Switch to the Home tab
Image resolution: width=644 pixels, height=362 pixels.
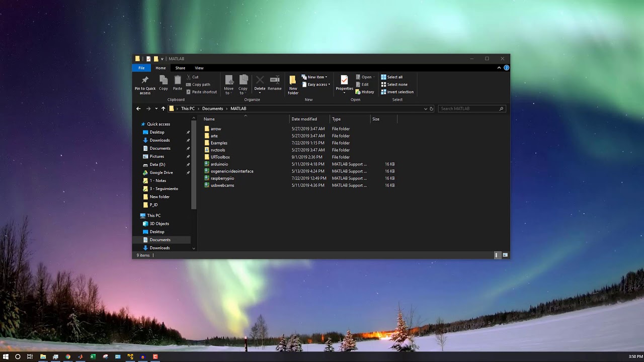tap(160, 68)
